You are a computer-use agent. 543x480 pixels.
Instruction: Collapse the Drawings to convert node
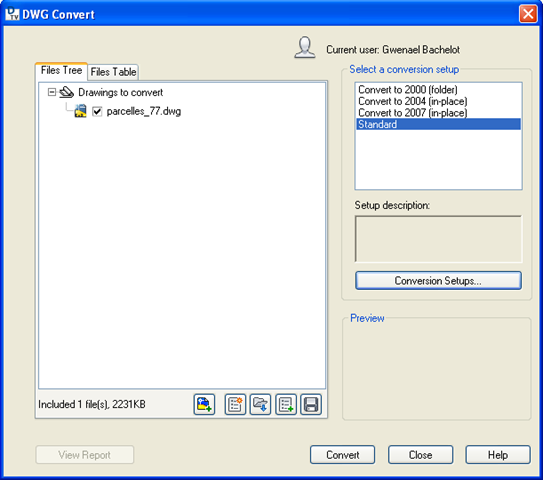pyautogui.click(x=52, y=92)
